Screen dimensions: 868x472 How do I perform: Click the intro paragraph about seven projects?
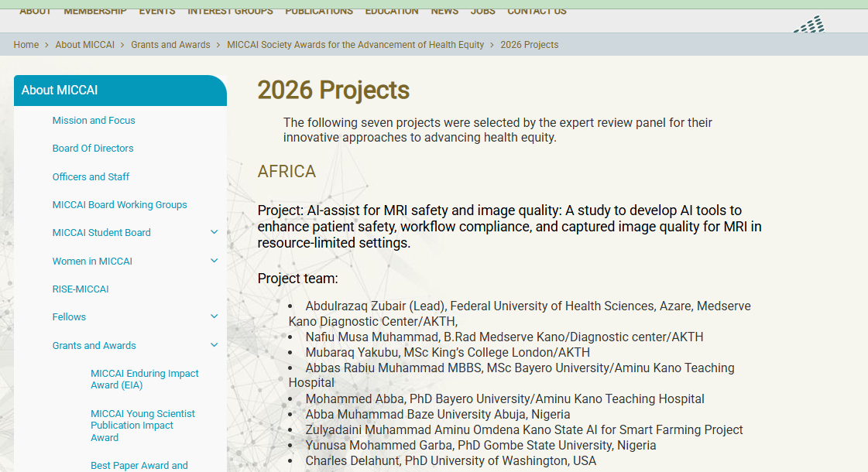(x=498, y=130)
